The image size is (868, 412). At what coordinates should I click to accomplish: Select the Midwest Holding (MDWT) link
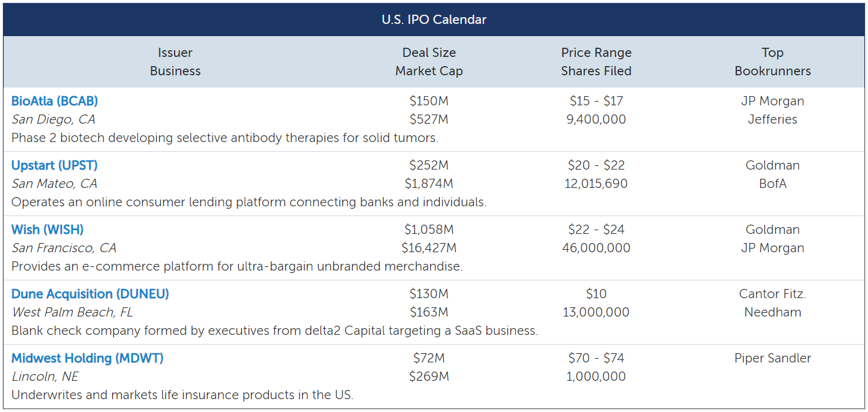click(87, 358)
